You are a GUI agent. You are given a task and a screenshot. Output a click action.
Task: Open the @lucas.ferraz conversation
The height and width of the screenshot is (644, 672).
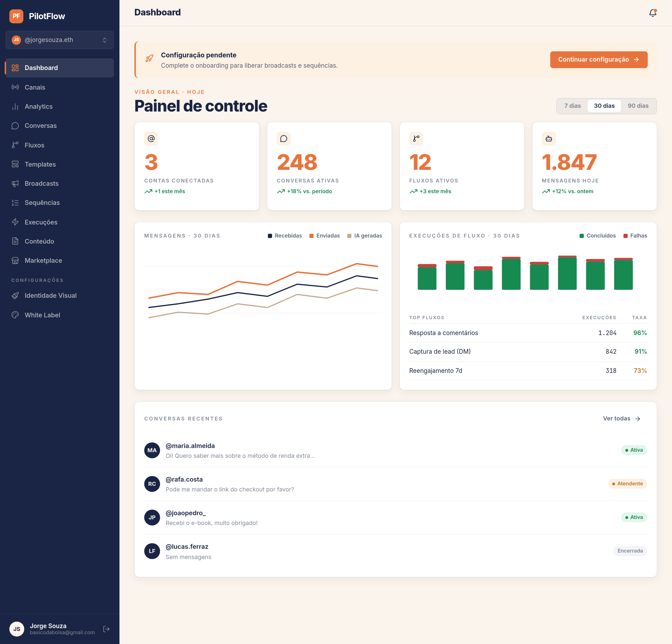395,551
